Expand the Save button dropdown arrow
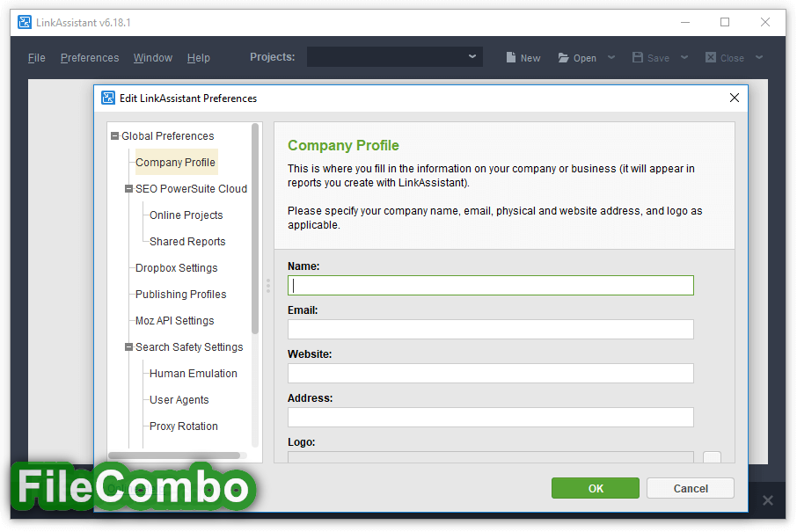 tap(684, 57)
